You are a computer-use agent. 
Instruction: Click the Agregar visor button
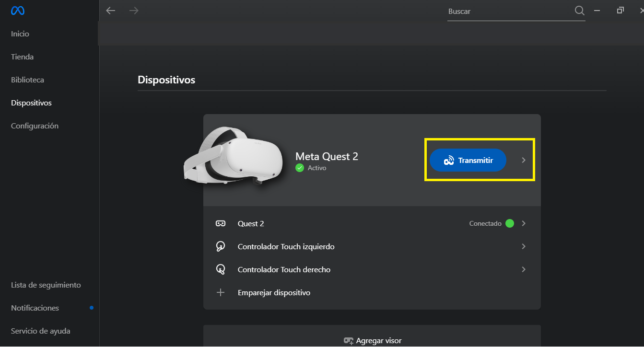pyautogui.click(x=372, y=336)
